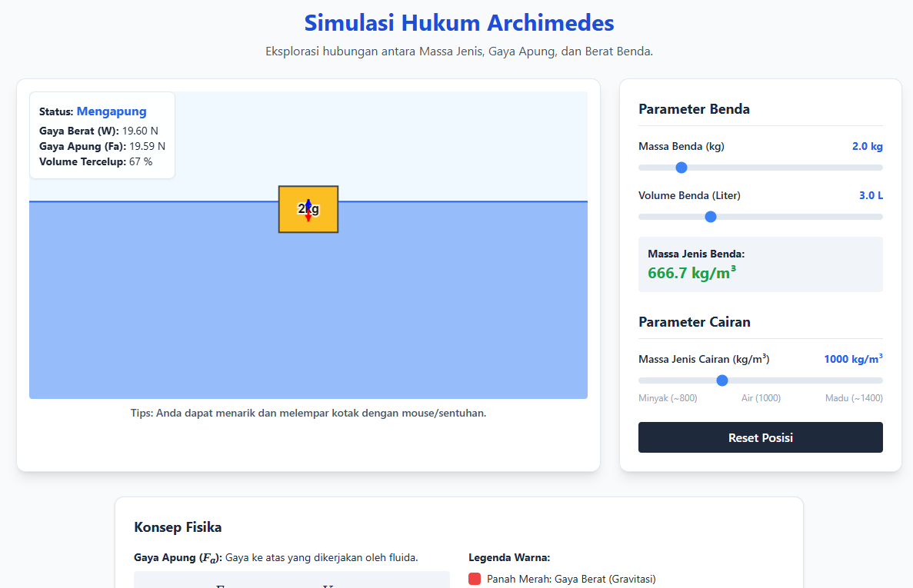Click the Gaya Apung (Fa) reading
Viewport: 913px width, 588px height.
coord(102,146)
